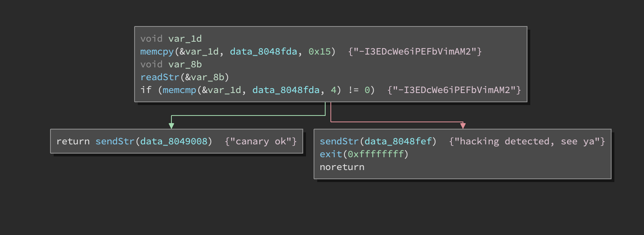
Task: Click the "hacking detected, see ya" string
Action: [527, 141]
